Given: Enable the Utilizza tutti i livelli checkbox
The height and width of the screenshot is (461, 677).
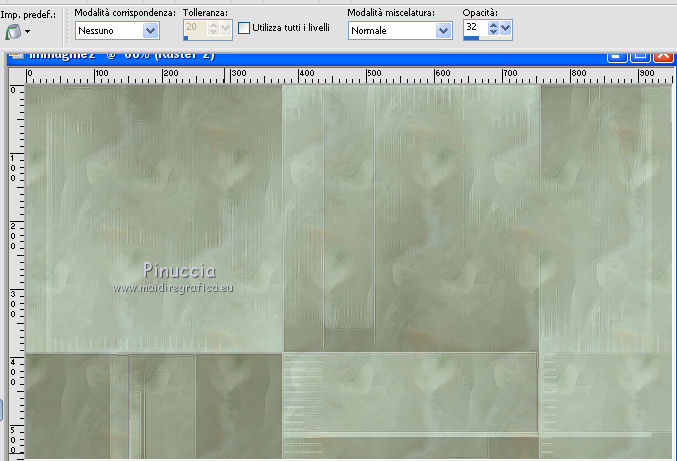Looking at the screenshot, I should tap(244, 28).
